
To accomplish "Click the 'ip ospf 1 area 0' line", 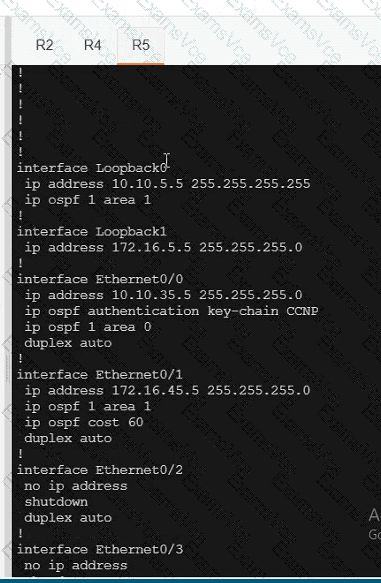I will tap(88, 327).
